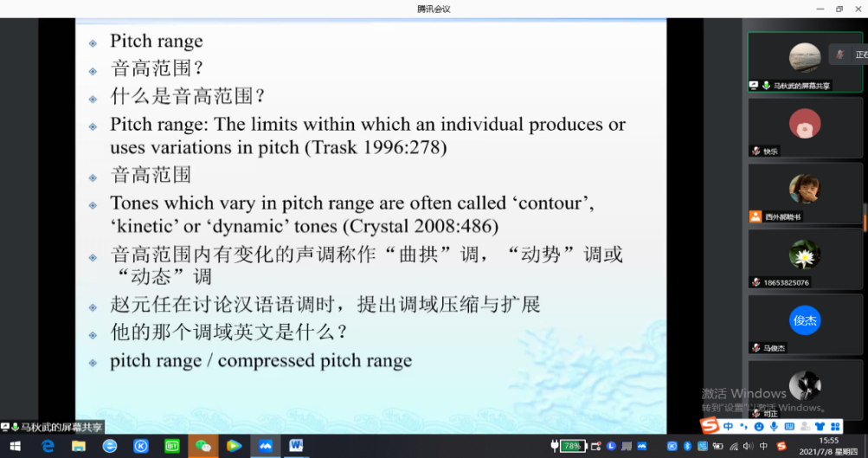The width and height of the screenshot is (868, 458).
Task: Select the 快乐 participant video tile
Action: [x=806, y=126]
